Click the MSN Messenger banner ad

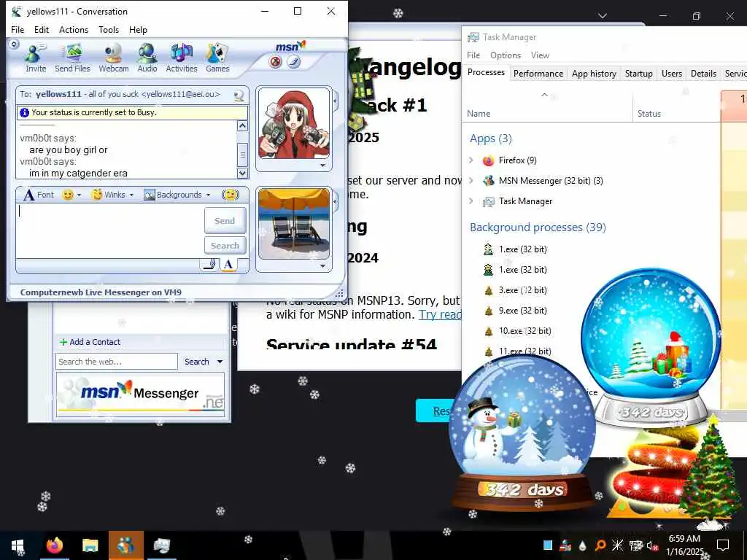[x=141, y=394]
